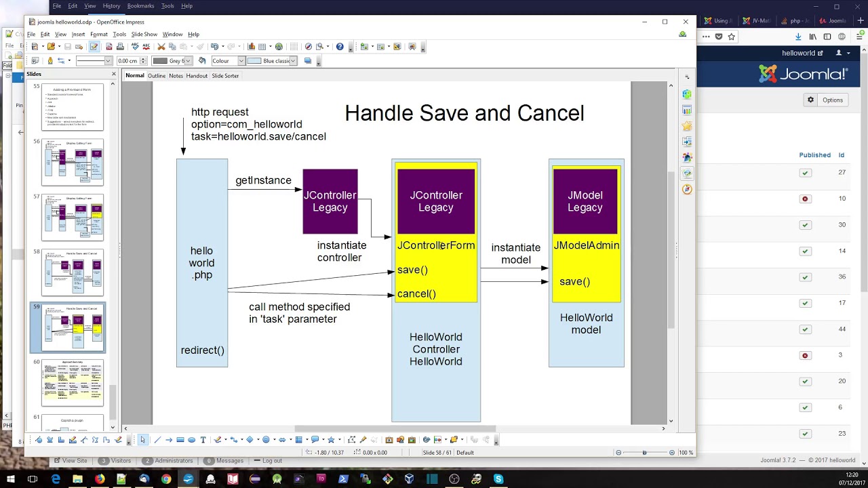Open the Slide Show menu
The height and width of the screenshot is (488, 868).
tap(144, 34)
